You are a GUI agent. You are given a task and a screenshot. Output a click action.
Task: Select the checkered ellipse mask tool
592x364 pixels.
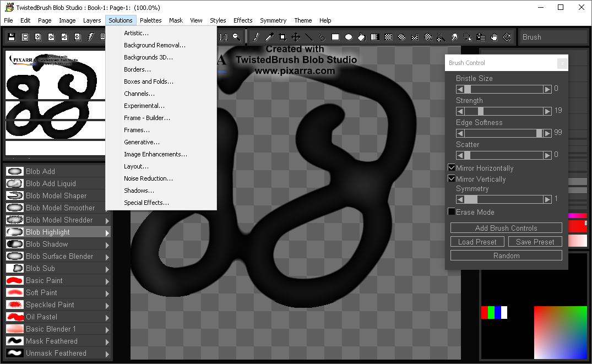pos(401,37)
